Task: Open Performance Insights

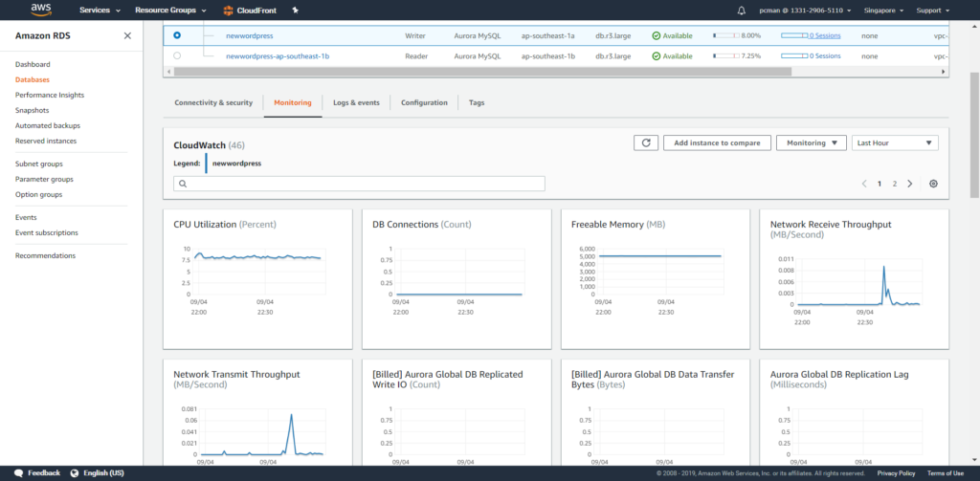Action: coord(50,95)
